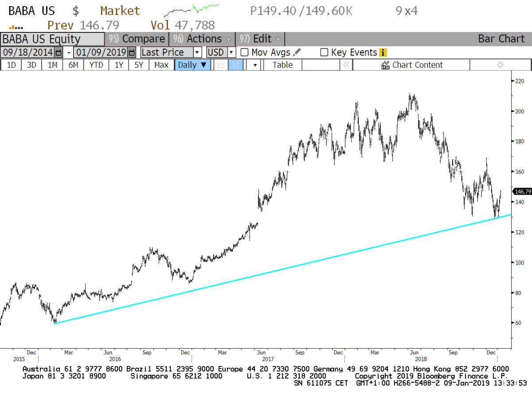Switch to Table view
The image size is (532, 396).
[x=282, y=65]
